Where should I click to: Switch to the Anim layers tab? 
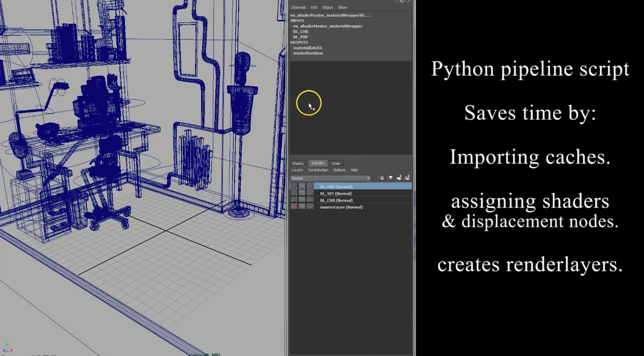point(336,163)
